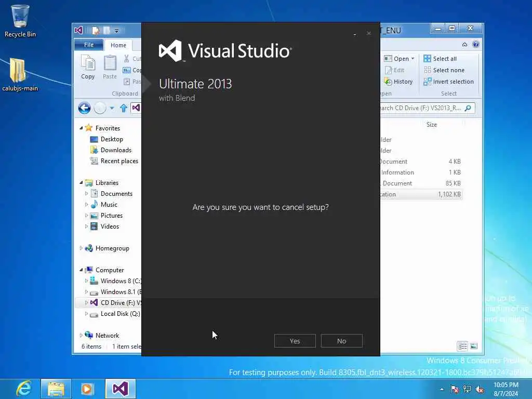This screenshot has height=399, width=532.
Task: Select the Videos library
Action: tap(110, 227)
